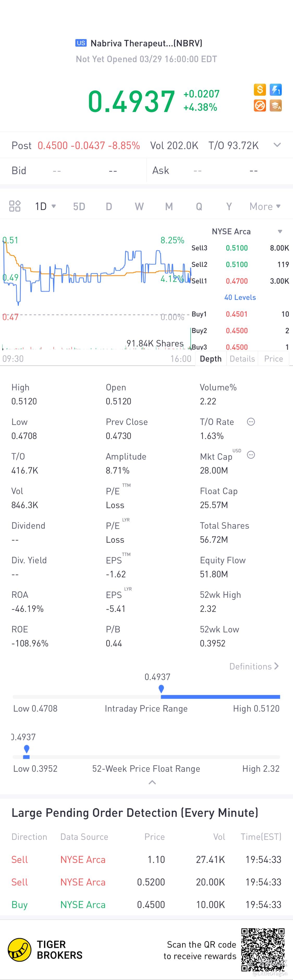Tap the orange crossed-circle icon
The height and width of the screenshot is (980, 293).
click(x=260, y=105)
